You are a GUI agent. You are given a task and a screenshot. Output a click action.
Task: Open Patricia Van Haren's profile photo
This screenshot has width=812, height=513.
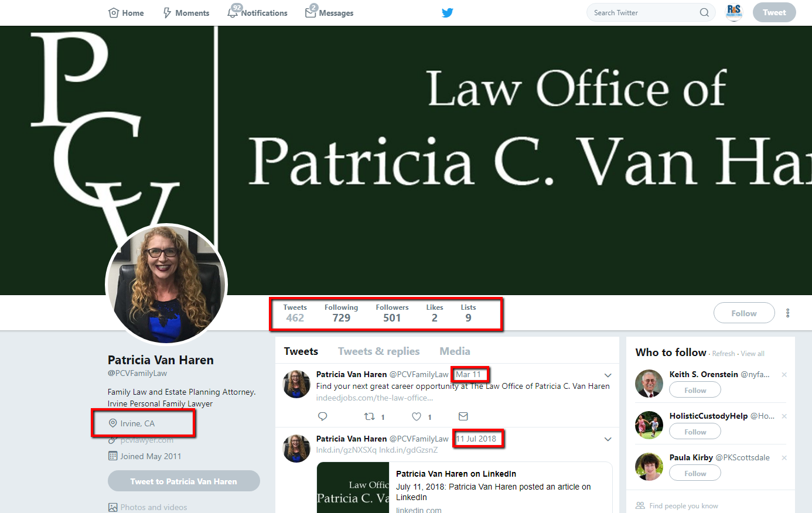[x=166, y=285]
